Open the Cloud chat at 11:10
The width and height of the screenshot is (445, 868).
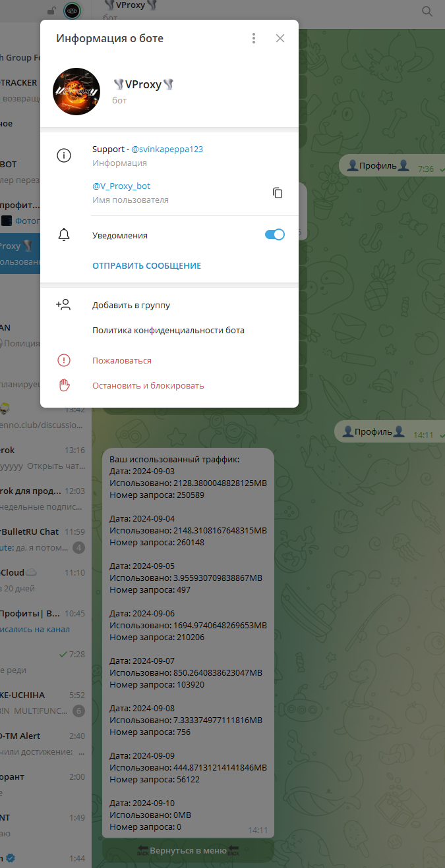[45, 580]
